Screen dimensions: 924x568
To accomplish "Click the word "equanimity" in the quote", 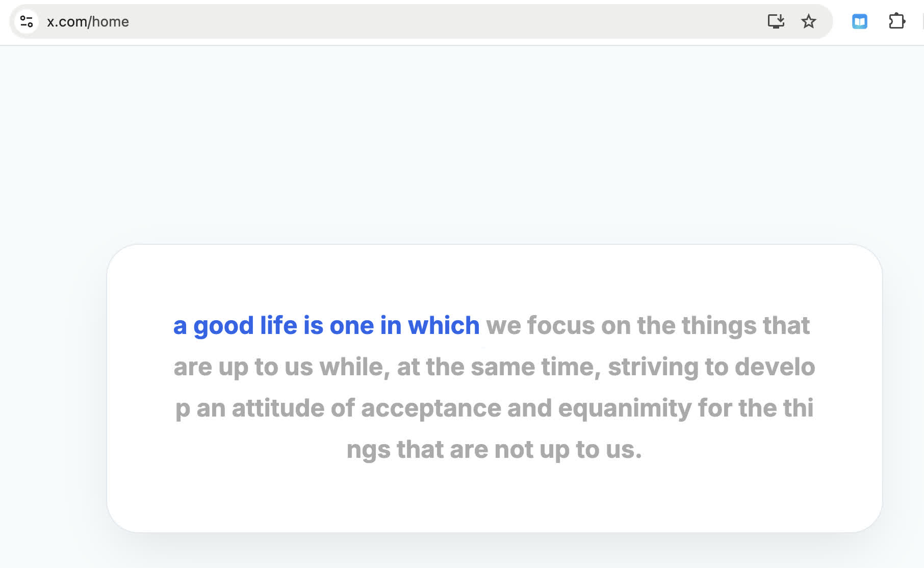I will click(x=625, y=408).
